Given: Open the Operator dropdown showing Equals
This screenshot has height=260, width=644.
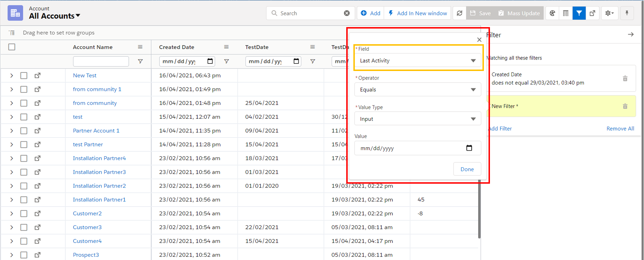Looking at the screenshot, I should pyautogui.click(x=418, y=90).
